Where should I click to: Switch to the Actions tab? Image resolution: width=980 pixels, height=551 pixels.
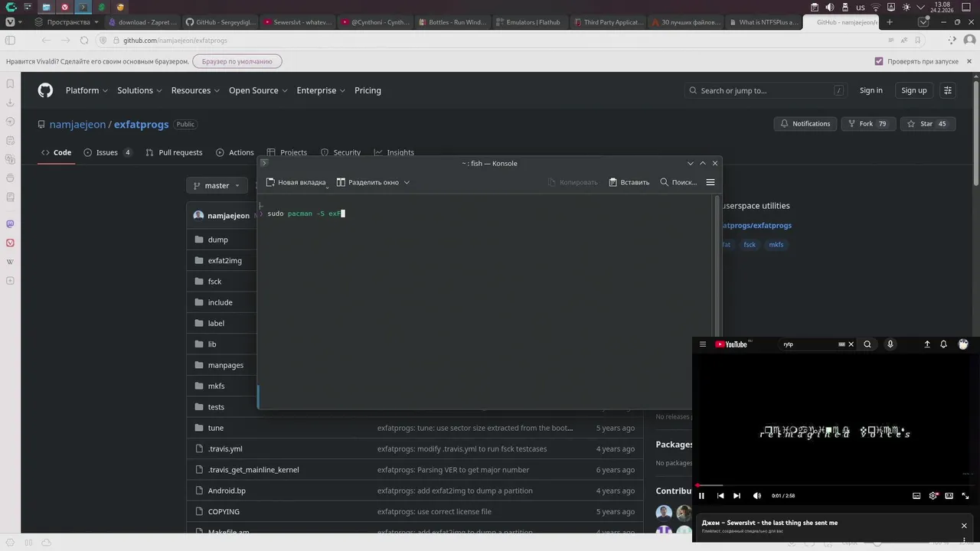tap(235, 152)
